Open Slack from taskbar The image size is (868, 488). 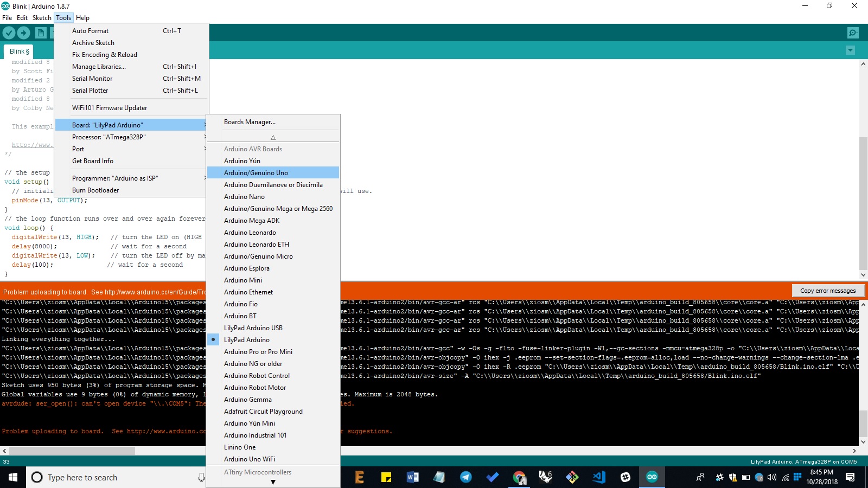(x=626, y=477)
